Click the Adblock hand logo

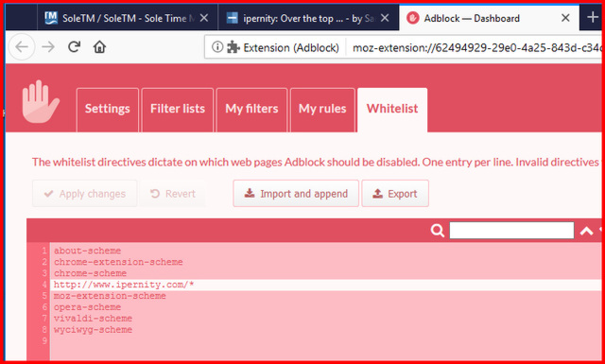(41, 102)
